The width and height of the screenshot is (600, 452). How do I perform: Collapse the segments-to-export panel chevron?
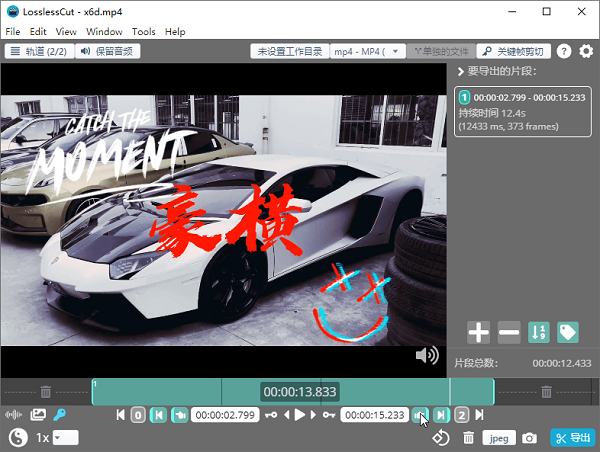[461, 72]
